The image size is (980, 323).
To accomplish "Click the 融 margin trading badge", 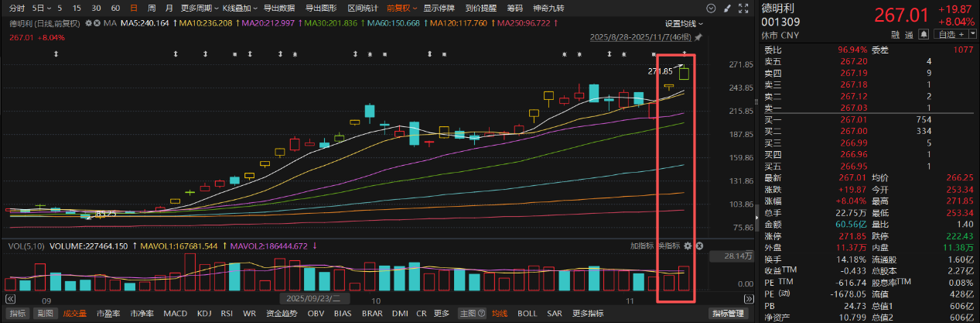I will 896,34.
